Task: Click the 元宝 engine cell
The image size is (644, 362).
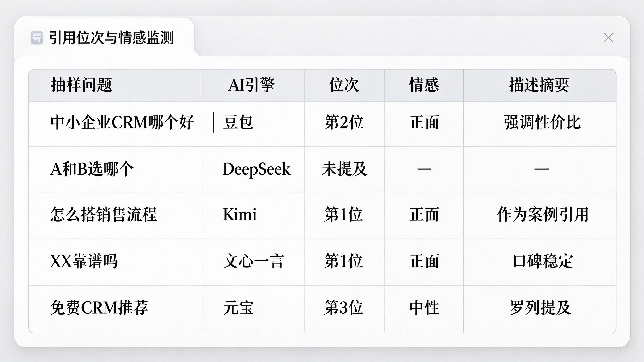Action: click(x=253, y=309)
